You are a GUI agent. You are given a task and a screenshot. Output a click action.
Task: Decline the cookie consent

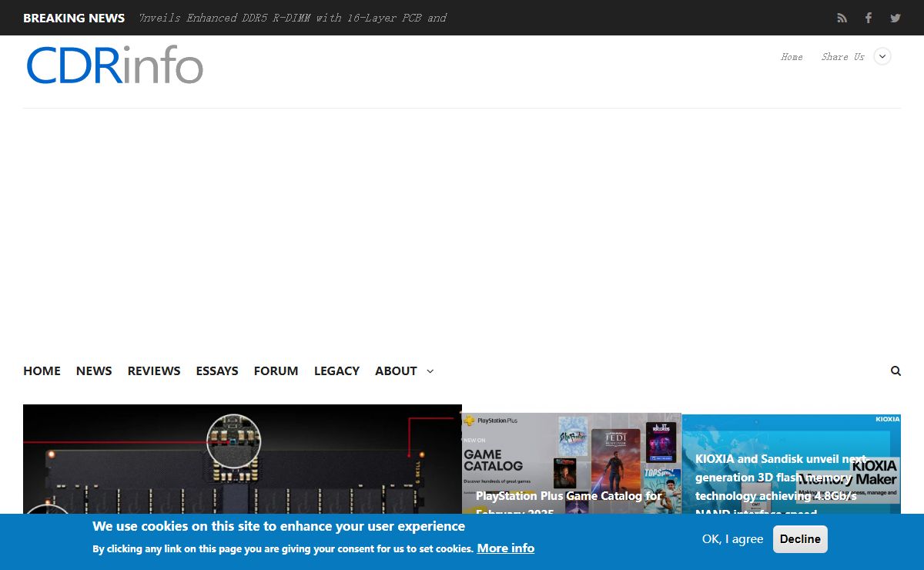click(x=800, y=539)
